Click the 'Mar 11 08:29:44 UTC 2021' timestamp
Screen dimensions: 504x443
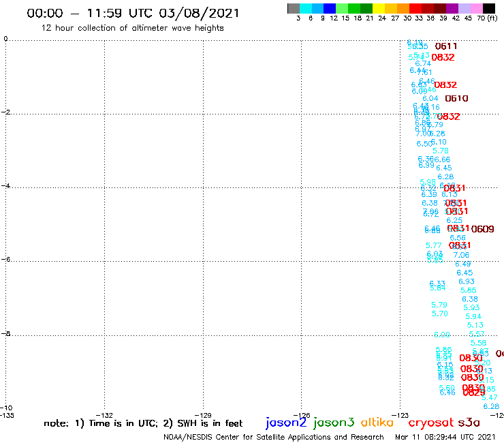coord(445,437)
